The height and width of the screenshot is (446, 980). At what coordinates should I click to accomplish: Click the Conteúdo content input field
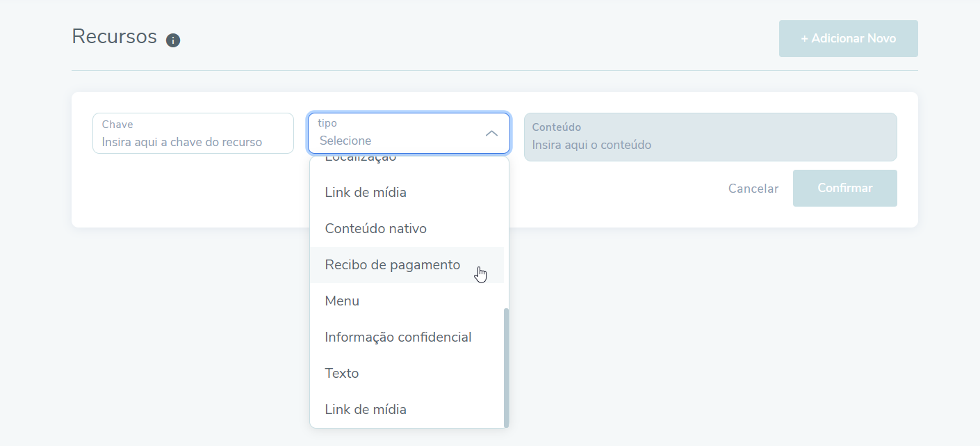coord(710,145)
